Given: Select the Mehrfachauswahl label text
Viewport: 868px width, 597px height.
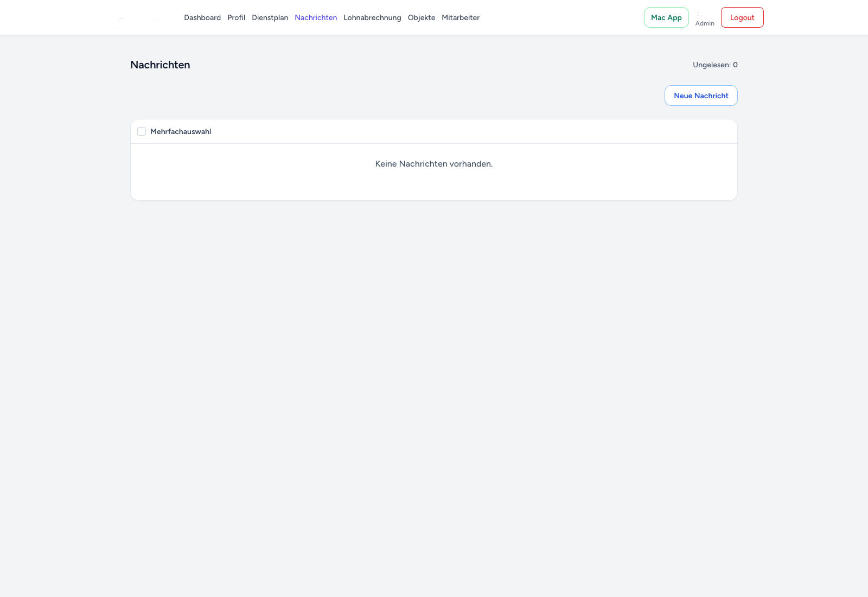Looking at the screenshot, I should pos(181,131).
